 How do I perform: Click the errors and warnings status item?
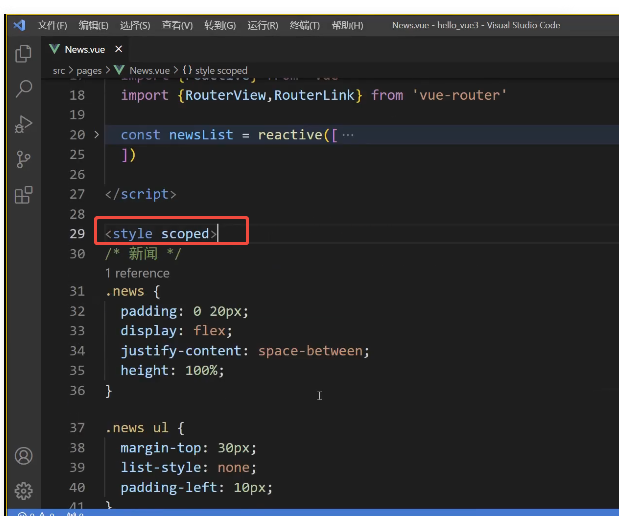coord(36,514)
